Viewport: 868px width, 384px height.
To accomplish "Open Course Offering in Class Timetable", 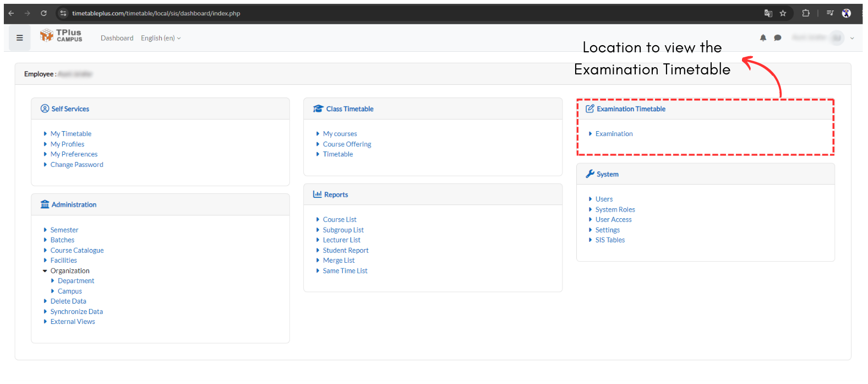I will coord(347,144).
